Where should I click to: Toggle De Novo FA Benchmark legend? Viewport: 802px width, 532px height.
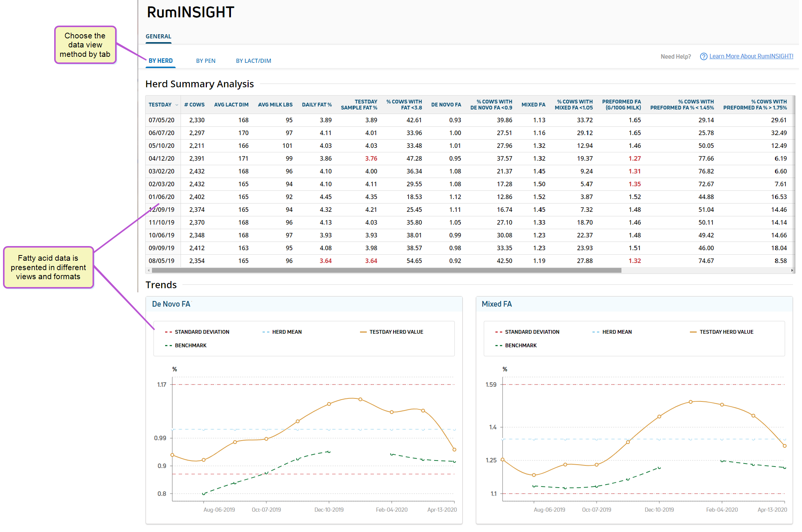coord(186,345)
